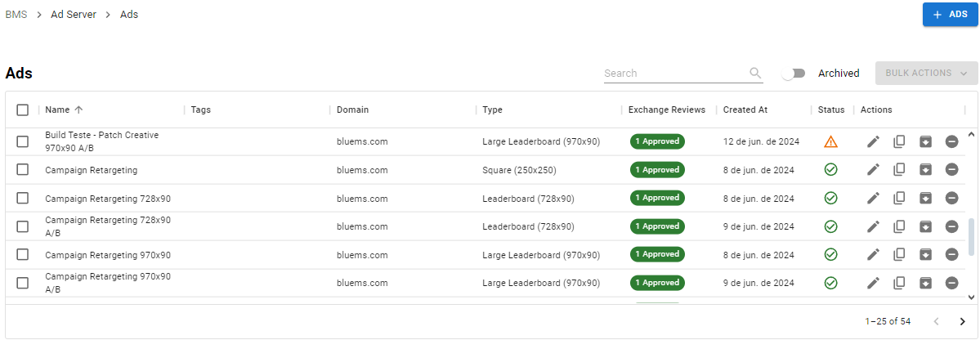Edit the Campaign Retargeting 970x90 A/B ad

coord(873,283)
